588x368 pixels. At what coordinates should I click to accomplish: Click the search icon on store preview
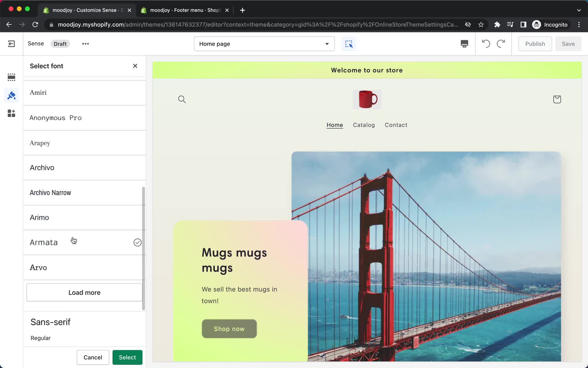(182, 99)
